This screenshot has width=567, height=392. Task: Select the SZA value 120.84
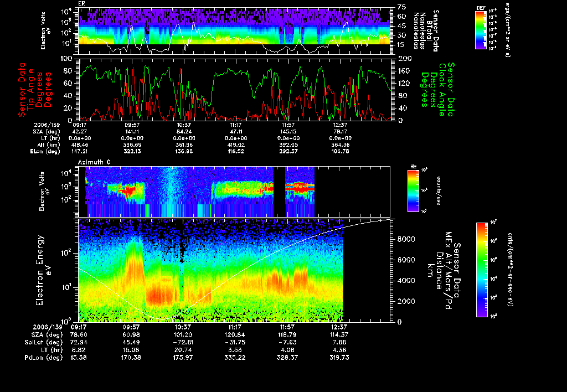pyautogui.click(x=235, y=334)
